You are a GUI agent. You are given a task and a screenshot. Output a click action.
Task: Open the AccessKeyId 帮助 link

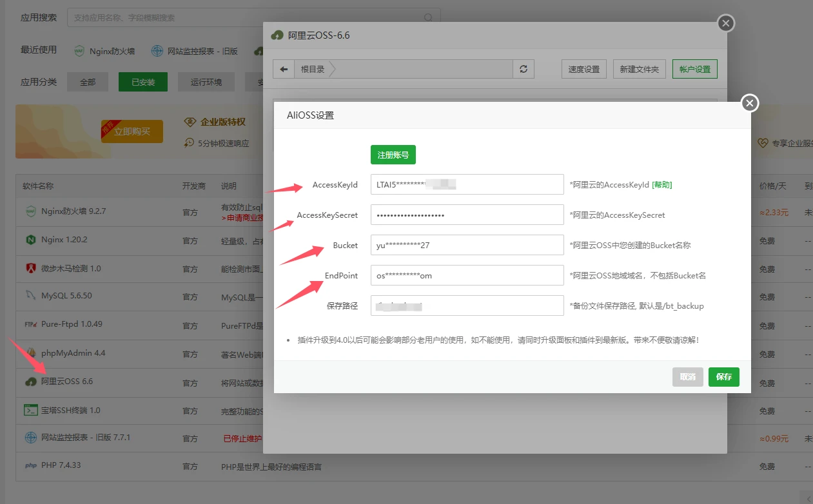coord(662,185)
